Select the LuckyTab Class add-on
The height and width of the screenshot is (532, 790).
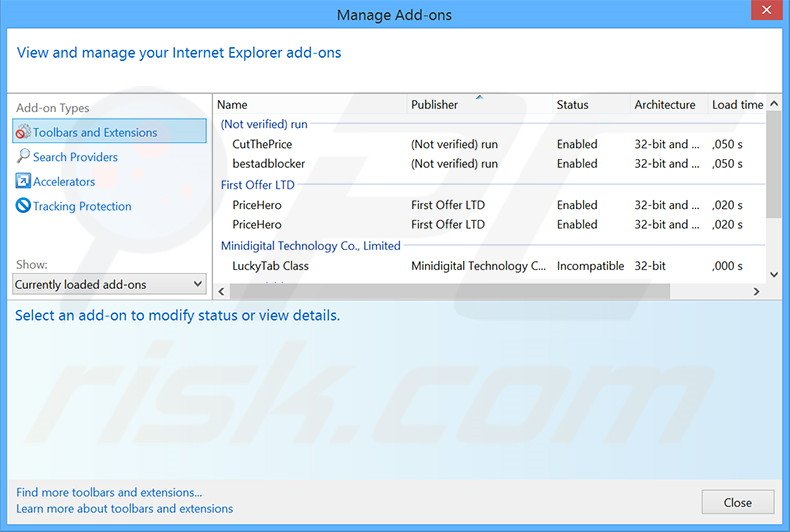[270, 266]
